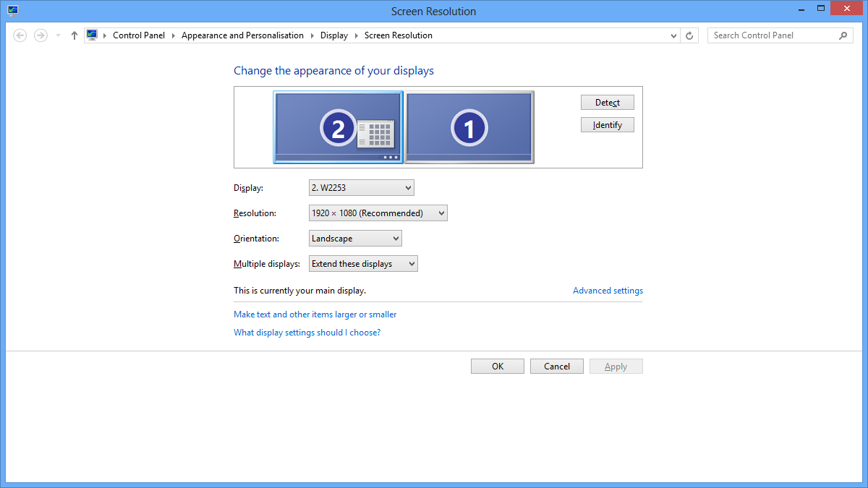Select monitor 1 thumbnail
Viewport: 868px width, 488px height.
pyautogui.click(x=469, y=127)
